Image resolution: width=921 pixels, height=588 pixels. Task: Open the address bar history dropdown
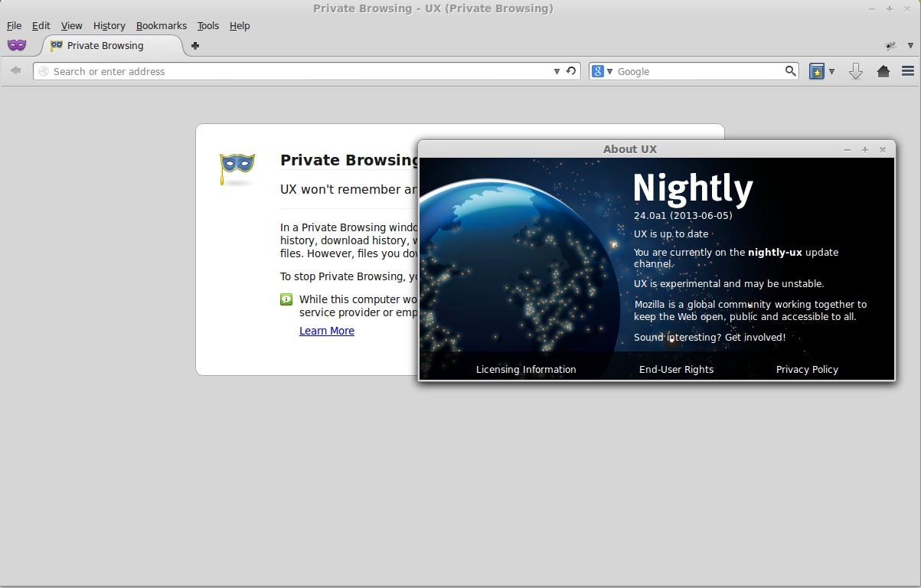tap(557, 71)
